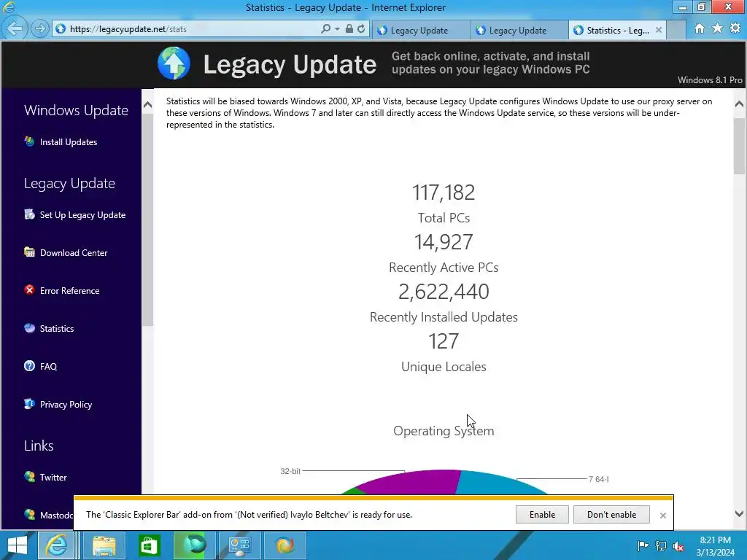Click the page scroll up arrow
The width and height of the screenshot is (747, 560).
pos(740,104)
